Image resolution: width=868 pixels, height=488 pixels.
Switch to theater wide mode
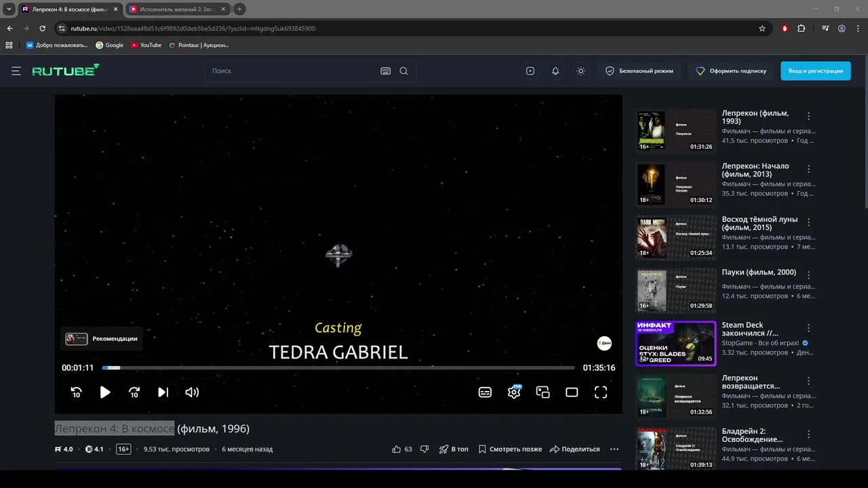pyautogui.click(x=572, y=392)
